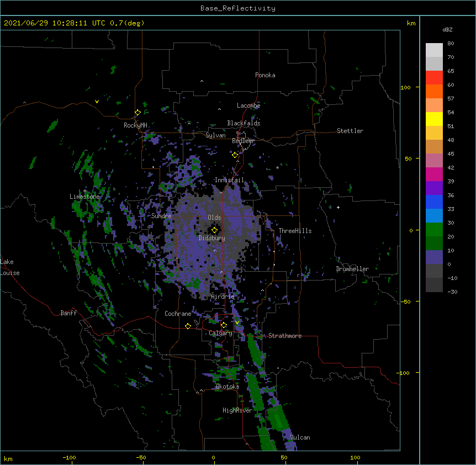Click the Didsbury city label
The width and height of the screenshot is (476, 465).
point(212,238)
